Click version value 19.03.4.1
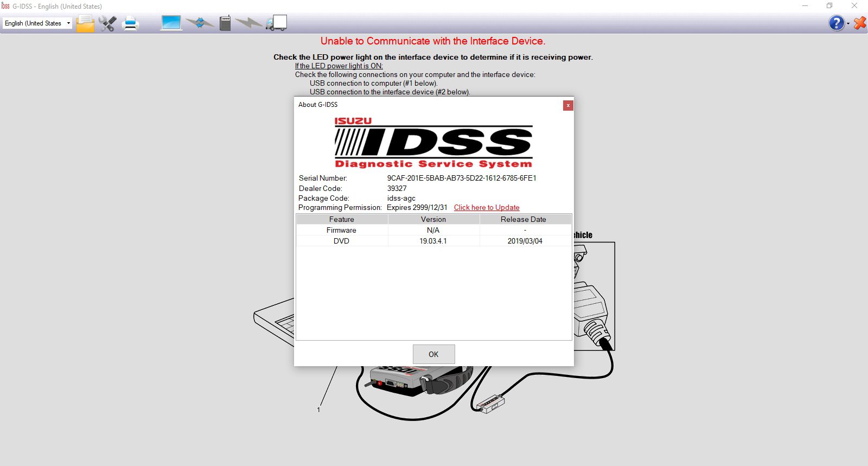The image size is (868, 466). (433, 241)
